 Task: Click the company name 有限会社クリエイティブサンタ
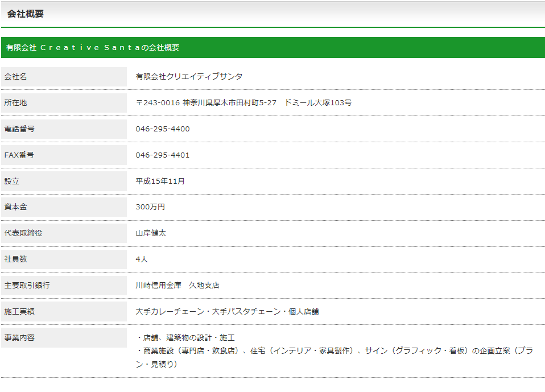(x=189, y=76)
